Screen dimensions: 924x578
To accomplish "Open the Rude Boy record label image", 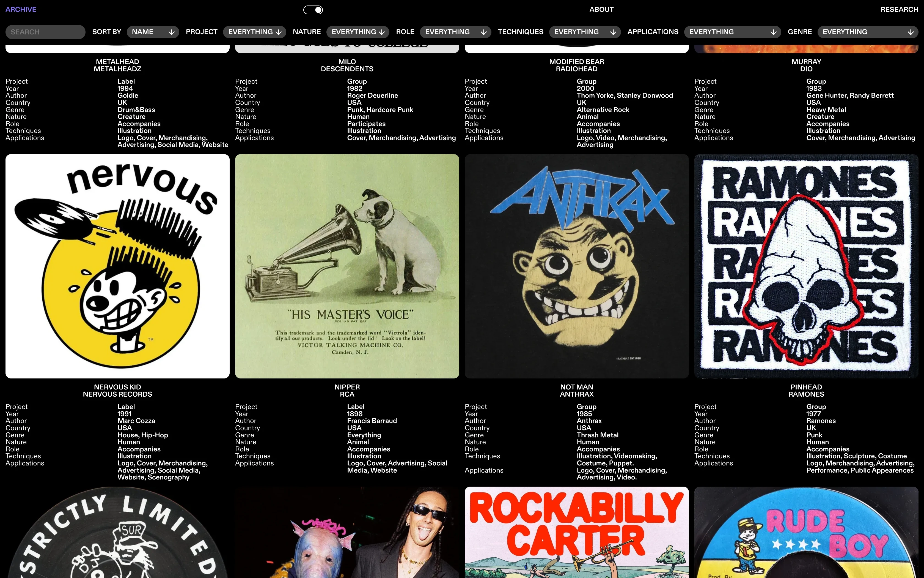I will tap(806, 533).
